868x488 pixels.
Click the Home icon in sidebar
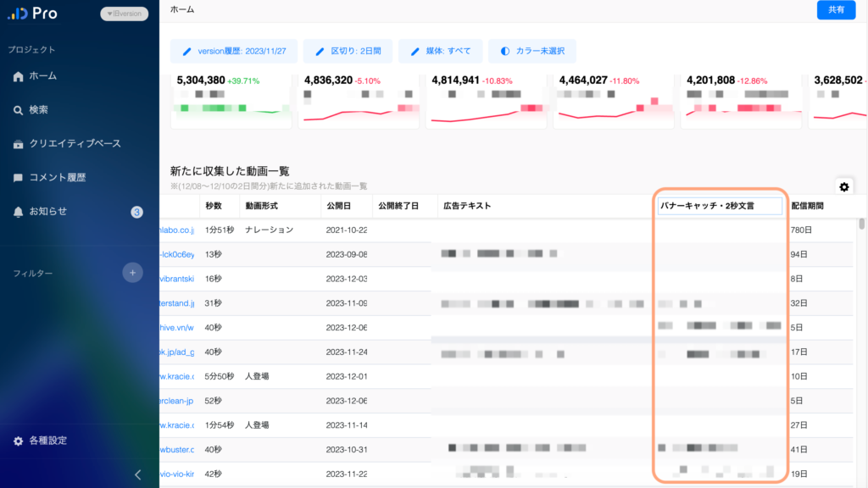[x=19, y=76]
